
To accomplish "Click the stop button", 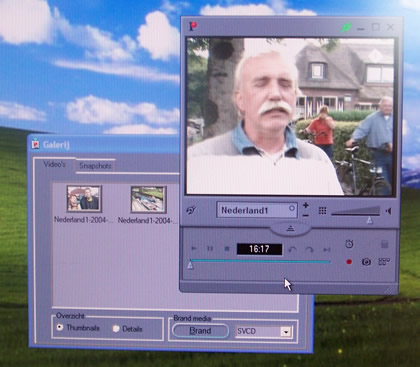I will click(x=227, y=249).
